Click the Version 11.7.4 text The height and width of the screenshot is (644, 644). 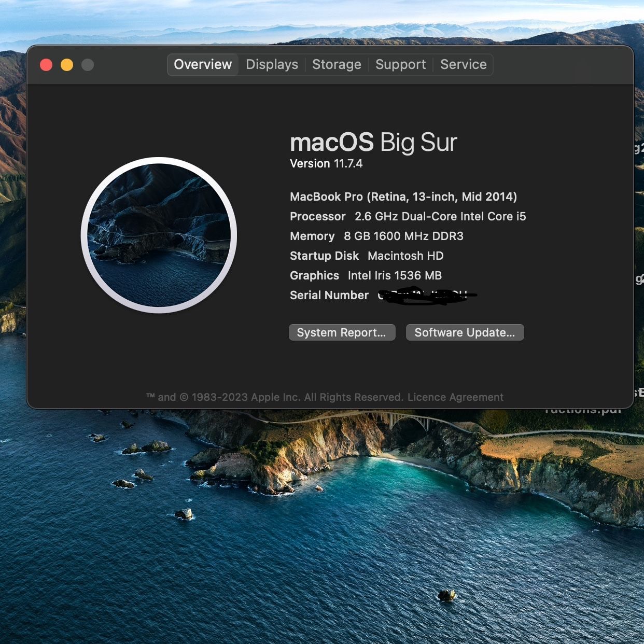click(326, 164)
